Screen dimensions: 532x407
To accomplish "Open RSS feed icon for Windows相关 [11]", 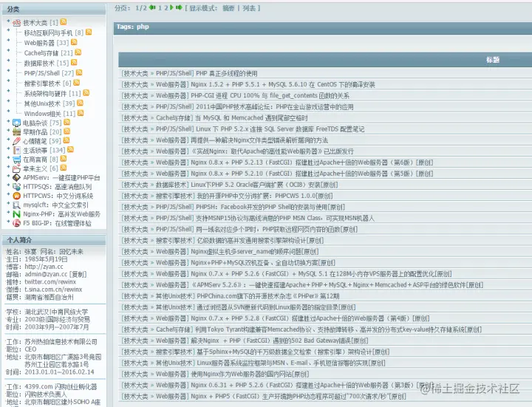I will coord(81,113).
